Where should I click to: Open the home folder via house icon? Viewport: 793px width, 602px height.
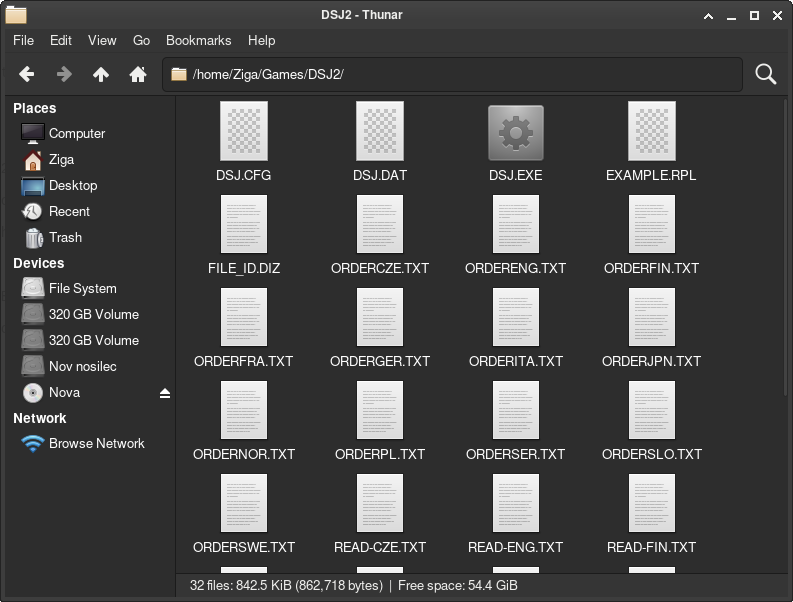click(138, 74)
